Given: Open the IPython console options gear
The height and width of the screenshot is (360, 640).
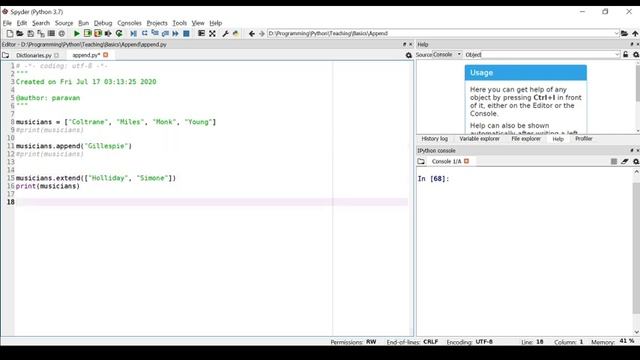Looking at the screenshot, I should [x=636, y=162].
